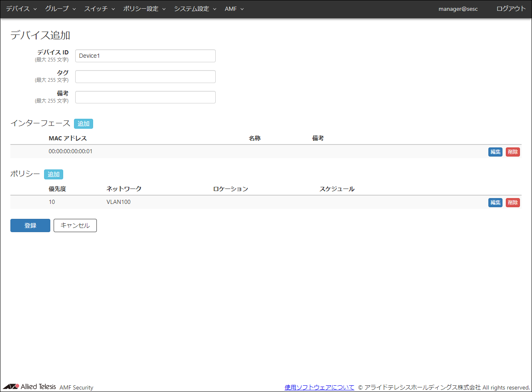Delete the 00:00:00:00:00:01 interface

tap(512, 152)
